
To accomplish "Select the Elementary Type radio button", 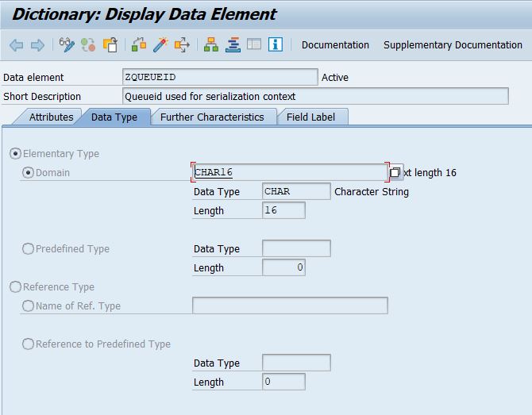I will tap(16, 154).
